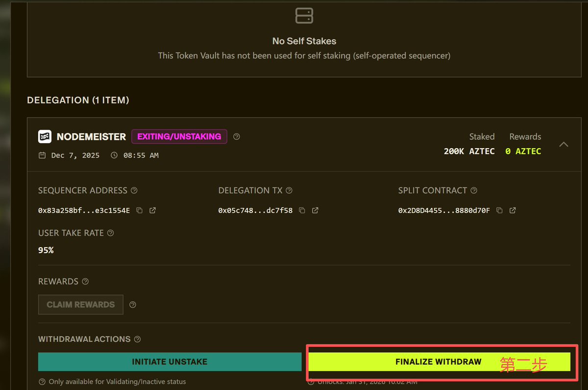The image size is (588, 390).
Task: Click the self-staking description text
Action: pyautogui.click(x=304, y=56)
